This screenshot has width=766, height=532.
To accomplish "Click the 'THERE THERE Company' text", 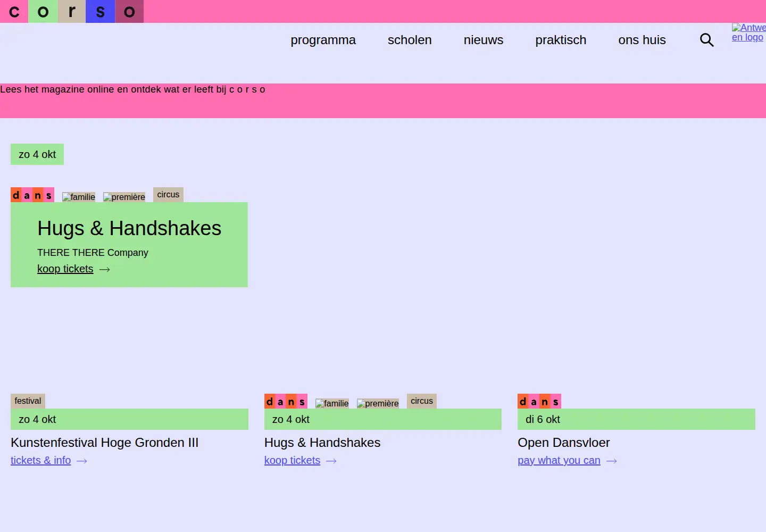I will click(93, 253).
